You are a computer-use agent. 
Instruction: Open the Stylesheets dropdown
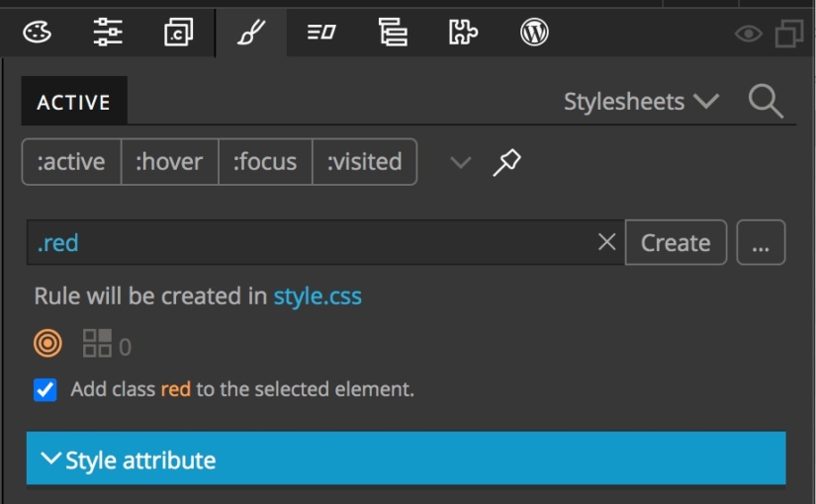point(641,102)
